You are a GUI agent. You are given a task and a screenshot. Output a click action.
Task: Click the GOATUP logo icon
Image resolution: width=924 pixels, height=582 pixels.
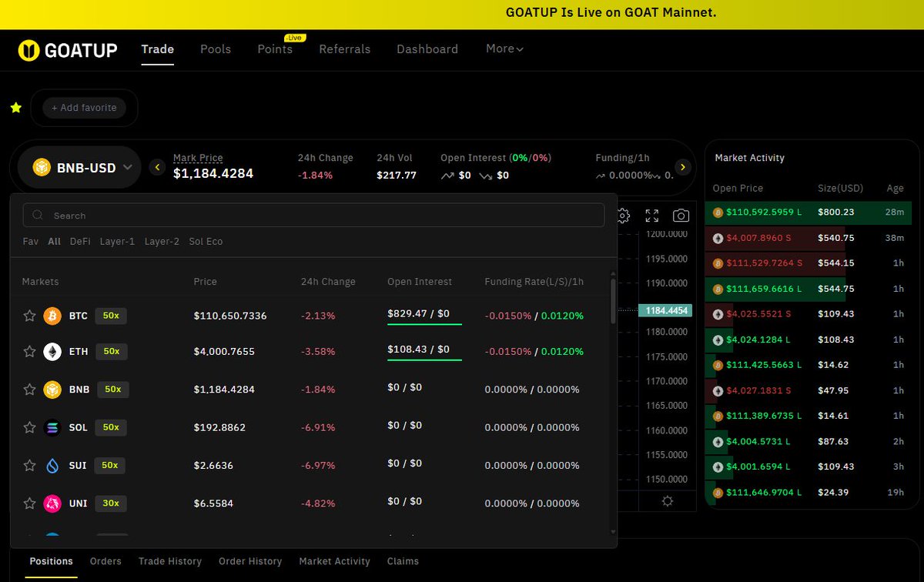point(28,50)
